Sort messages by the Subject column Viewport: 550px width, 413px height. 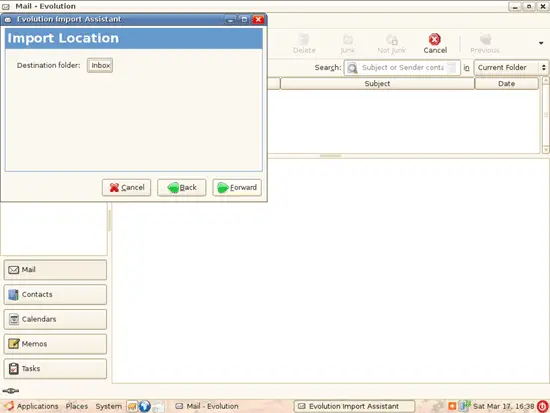pyautogui.click(x=377, y=84)
